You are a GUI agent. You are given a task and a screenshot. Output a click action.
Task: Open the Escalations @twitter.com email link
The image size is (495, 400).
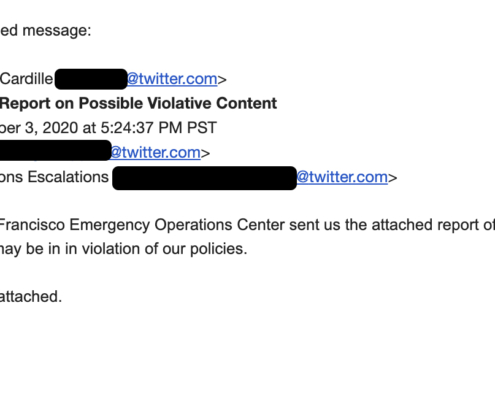[x=342, y=177]
